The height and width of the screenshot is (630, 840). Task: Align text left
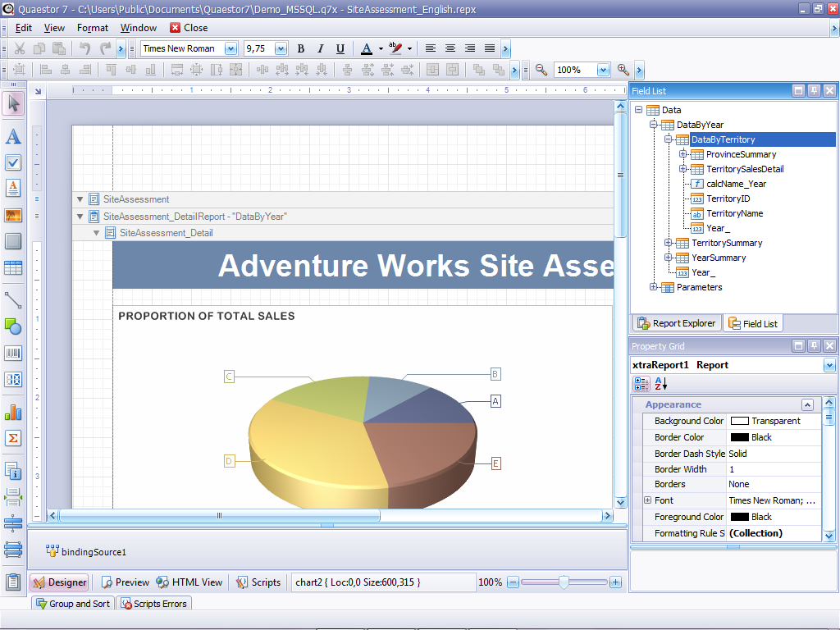click(x=430, y=48)
